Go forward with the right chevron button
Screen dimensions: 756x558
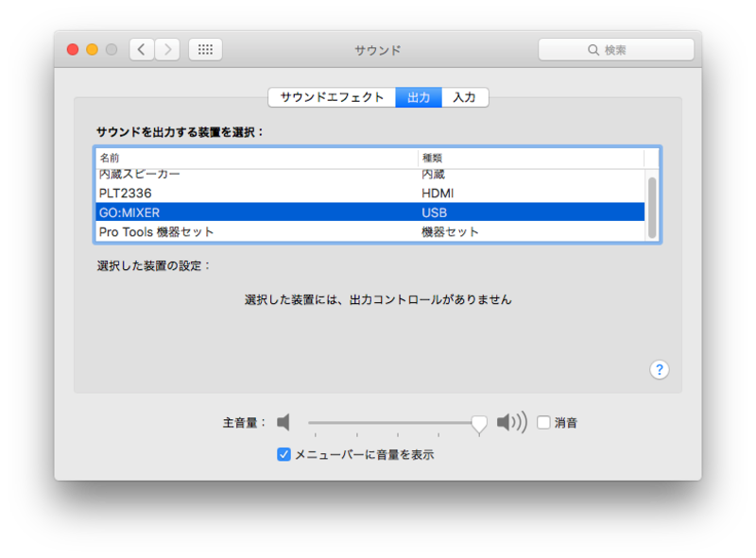pyautogui.click(x=167, y=50)
